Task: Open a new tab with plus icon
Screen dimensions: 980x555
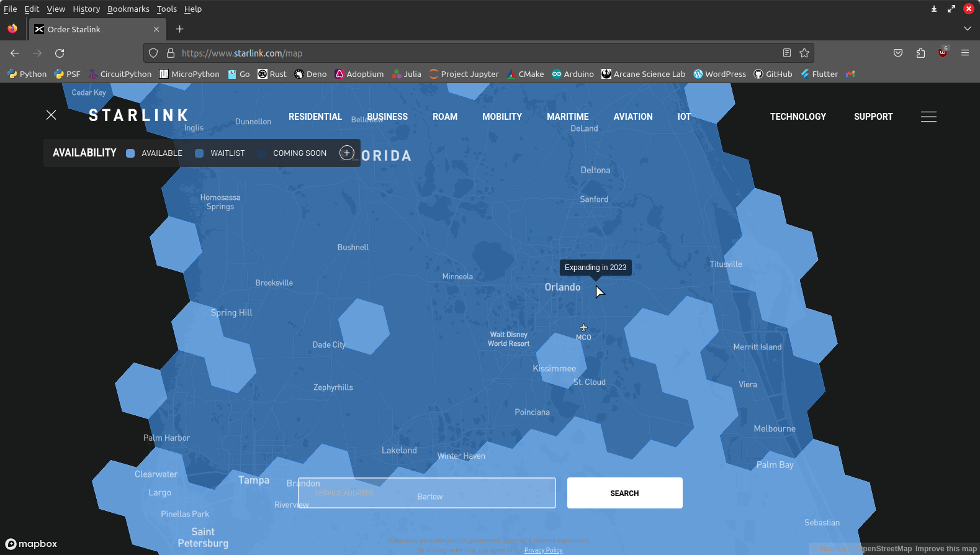Action: point(180,29)
